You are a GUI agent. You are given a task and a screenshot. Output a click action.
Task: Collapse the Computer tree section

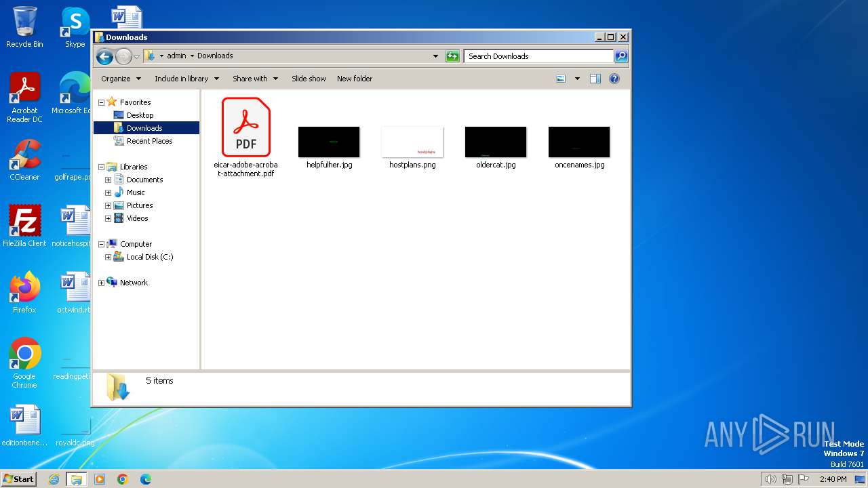click(102, 244)
